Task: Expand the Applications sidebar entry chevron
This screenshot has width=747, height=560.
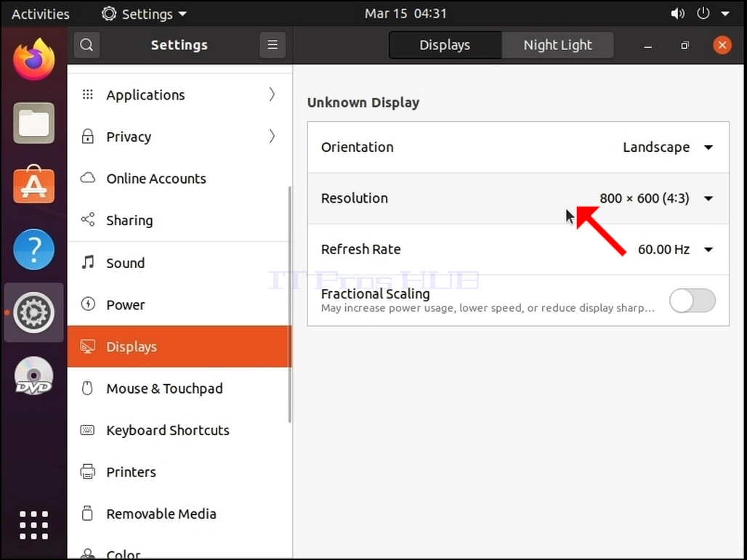Action: coord(272,94)
